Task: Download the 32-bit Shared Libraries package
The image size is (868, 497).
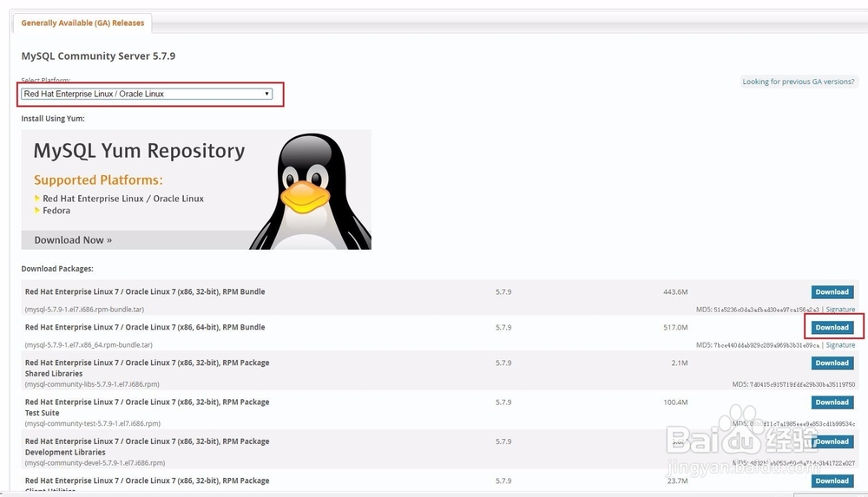Action: coord(832,363)
